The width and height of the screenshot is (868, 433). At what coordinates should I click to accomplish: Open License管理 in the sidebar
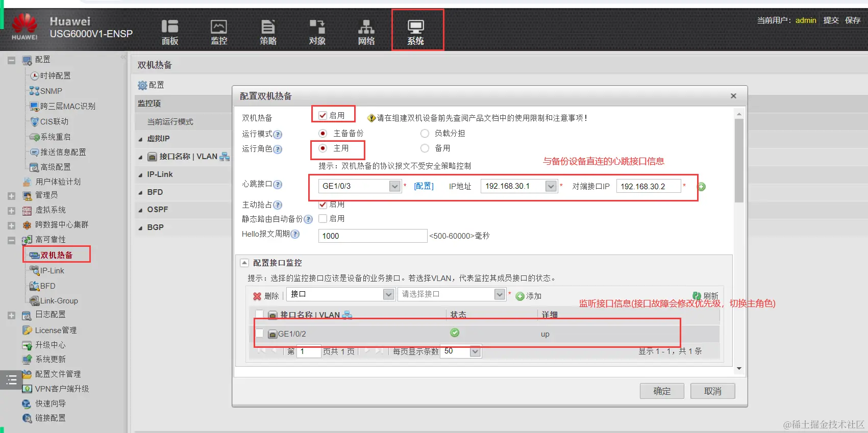[56, 330]
